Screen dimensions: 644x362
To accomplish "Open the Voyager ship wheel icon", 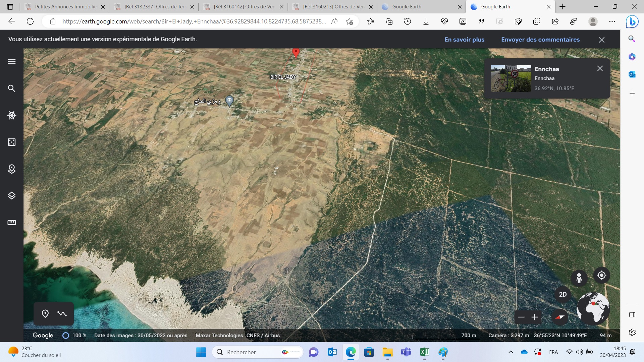I will click(12, 115).
